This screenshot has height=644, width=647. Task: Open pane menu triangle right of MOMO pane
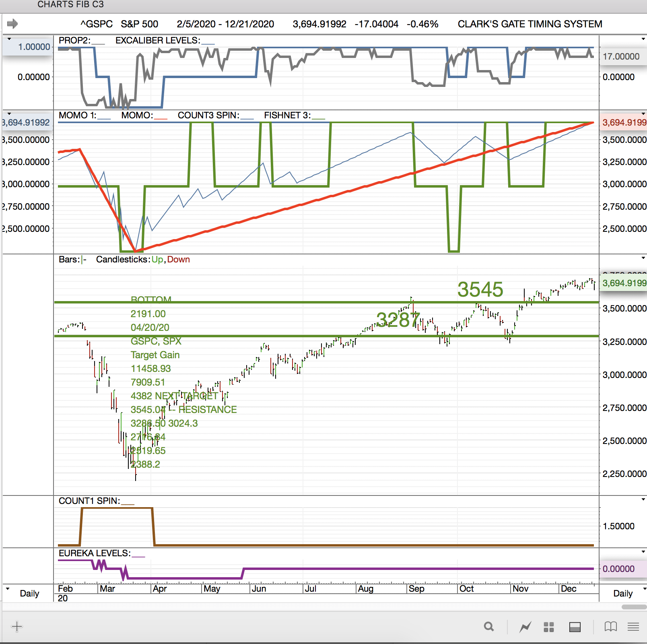coord(643,114)
